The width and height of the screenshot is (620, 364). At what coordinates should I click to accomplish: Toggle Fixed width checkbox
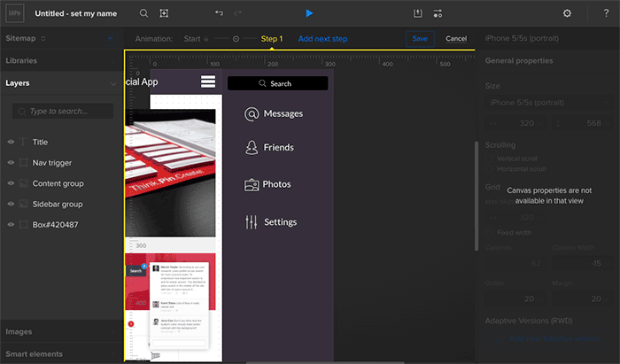489,232
